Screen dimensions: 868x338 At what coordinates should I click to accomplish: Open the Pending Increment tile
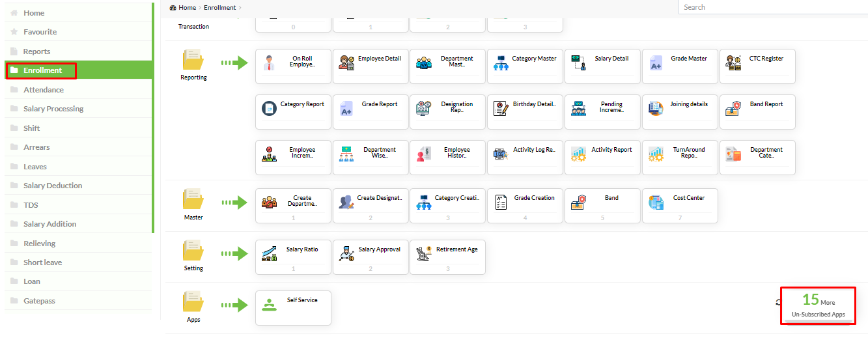pos(603,112)
